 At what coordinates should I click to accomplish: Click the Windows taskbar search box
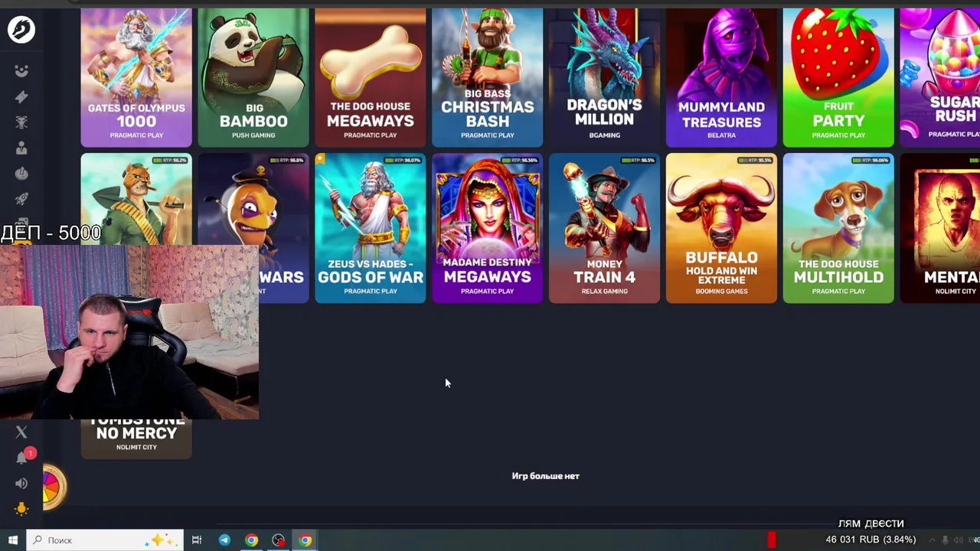105,540
